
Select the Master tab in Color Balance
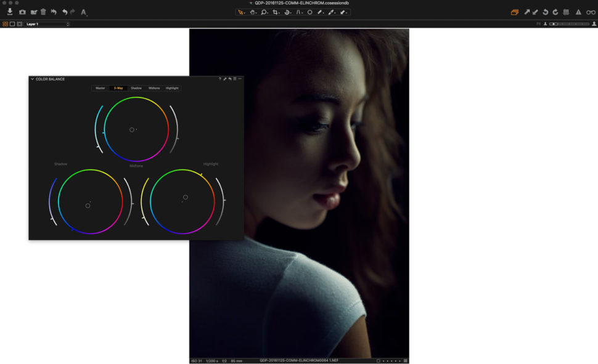click(x=99, y=88)
